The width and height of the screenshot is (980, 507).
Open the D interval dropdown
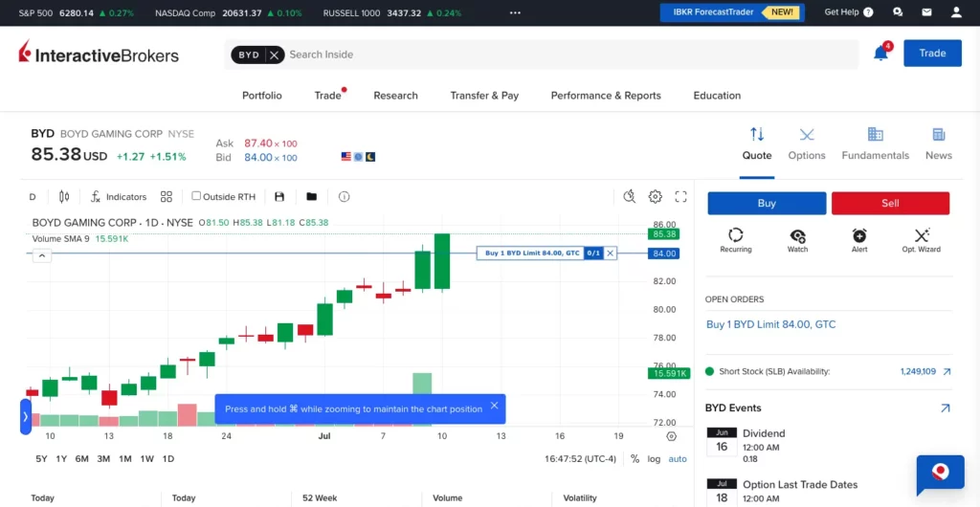point(33,197)
